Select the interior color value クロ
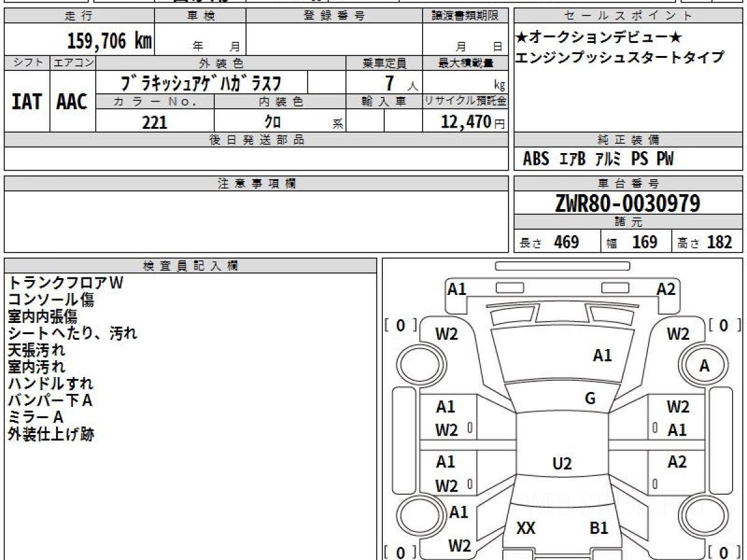This screenshot has height=560, width=747. tap(272, 122)
